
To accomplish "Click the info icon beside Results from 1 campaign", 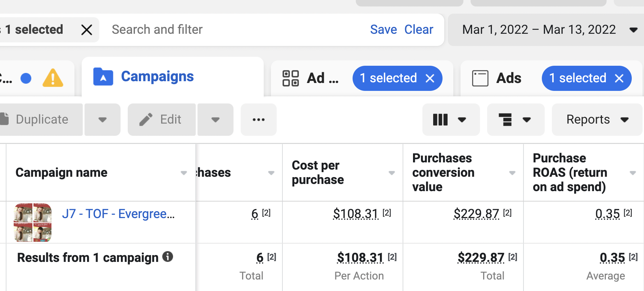I will [168, 257].
